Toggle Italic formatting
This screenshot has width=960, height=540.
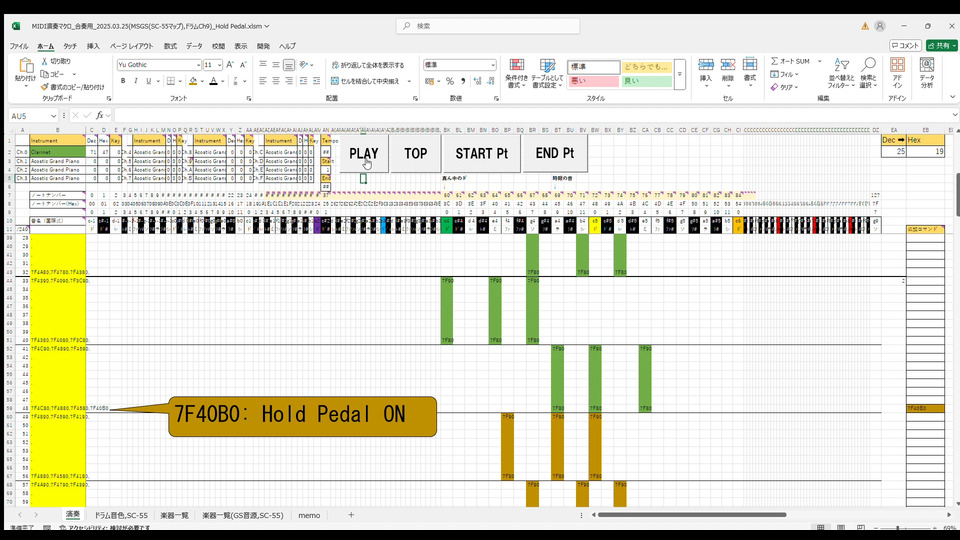[x=135, y=81]
